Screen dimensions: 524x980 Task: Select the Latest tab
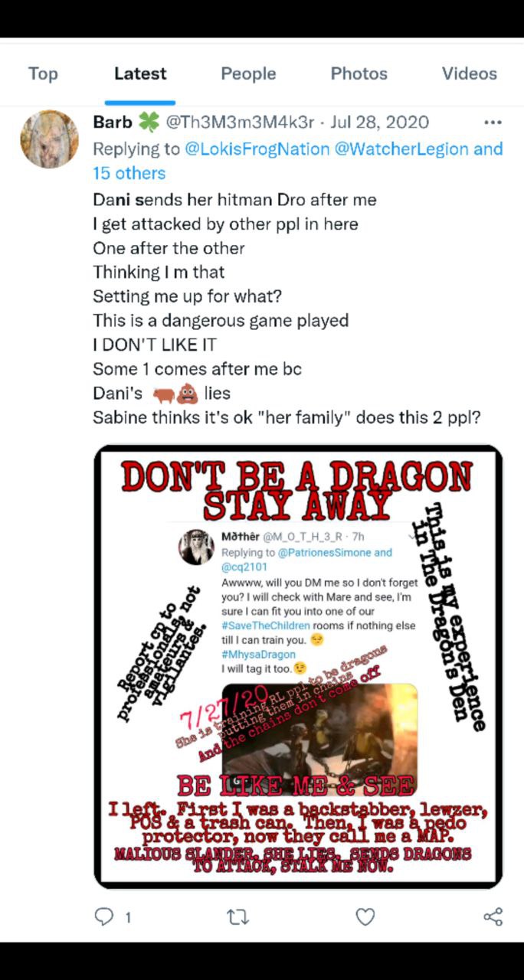(140, 73)
